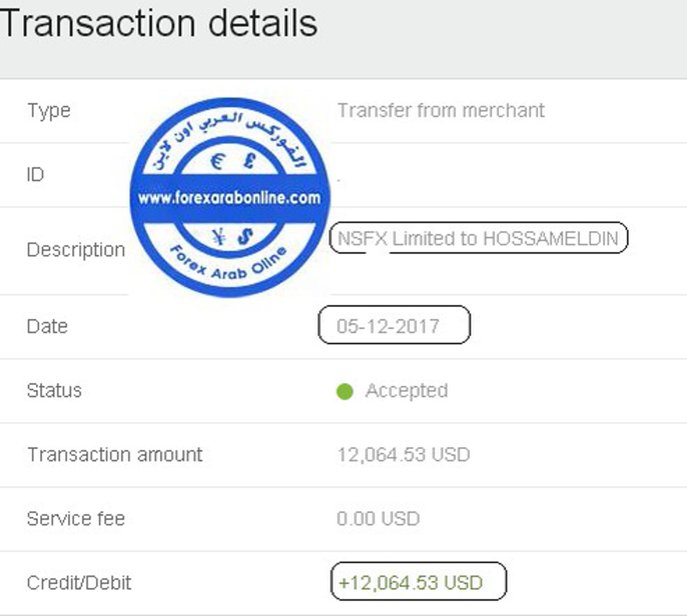Click the Service fee row label
This screenshot has width=687, height=616.
[76, 518]
